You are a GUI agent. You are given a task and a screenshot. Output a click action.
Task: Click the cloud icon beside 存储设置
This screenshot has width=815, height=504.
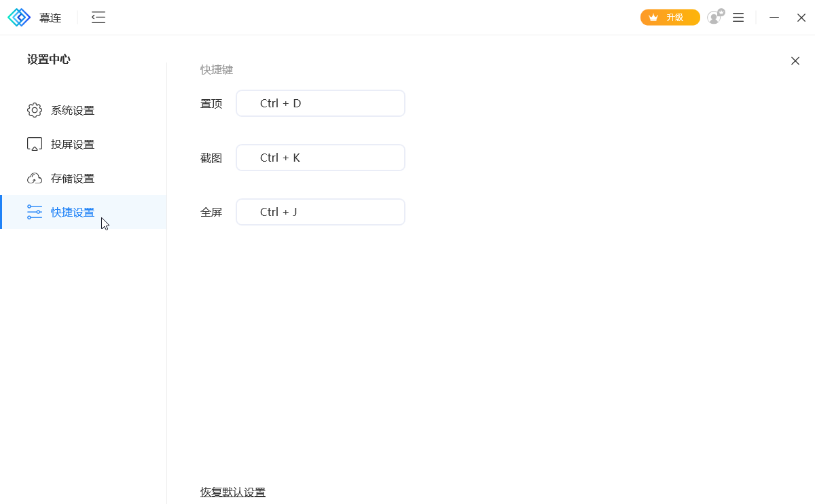(x=35, y=177)
